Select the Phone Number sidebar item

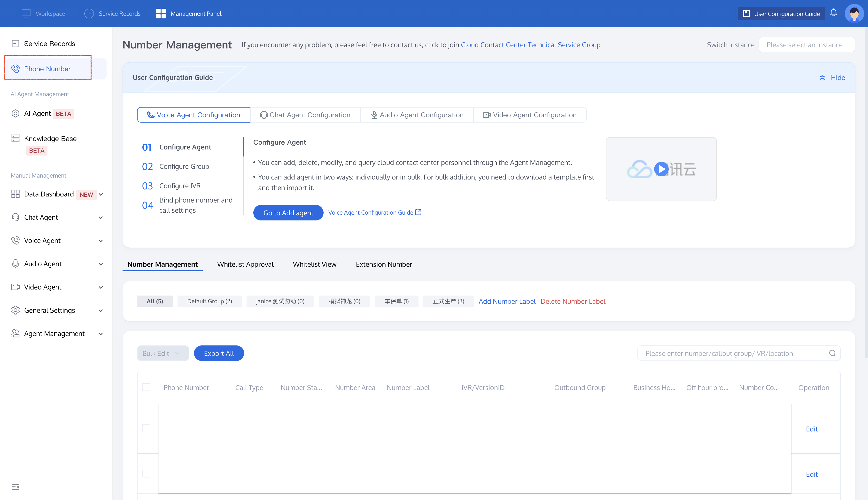pos(48,69)
